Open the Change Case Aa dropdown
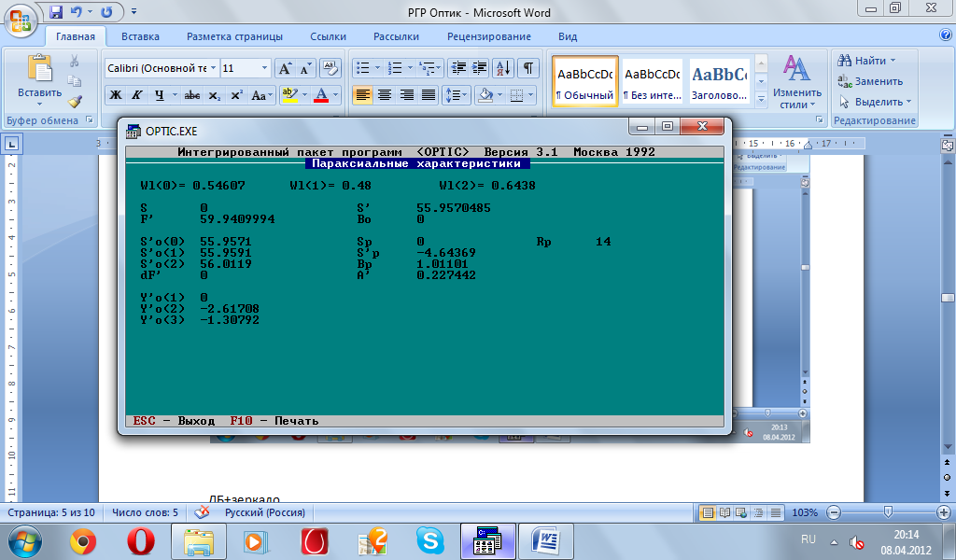 point(262,95)
